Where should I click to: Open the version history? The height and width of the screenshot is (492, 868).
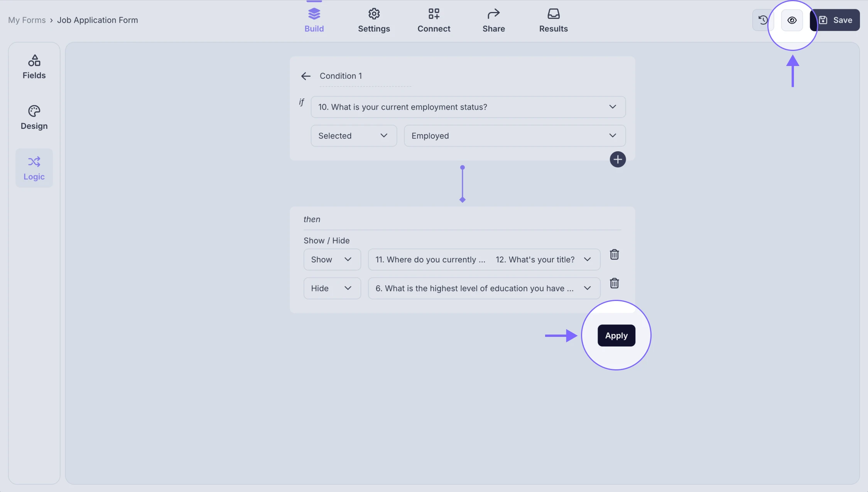[x=763, y=20]
